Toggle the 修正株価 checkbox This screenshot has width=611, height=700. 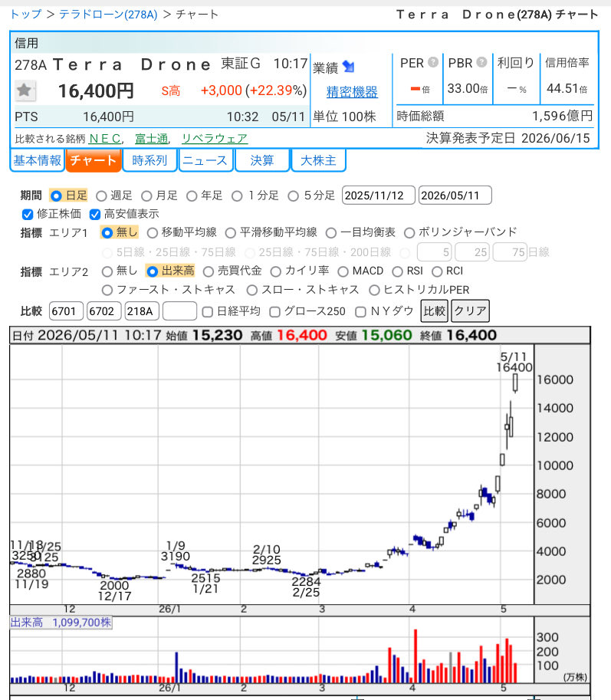(28, 214)
